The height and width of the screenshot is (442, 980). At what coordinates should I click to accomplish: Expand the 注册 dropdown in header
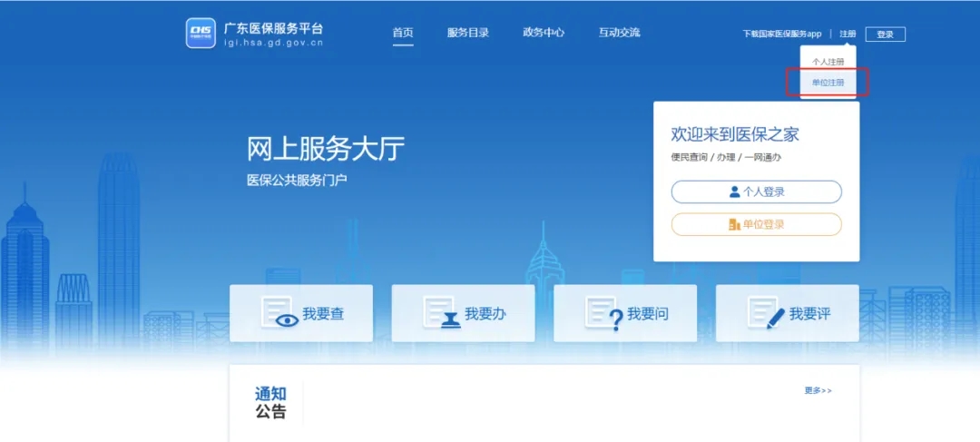848,34
